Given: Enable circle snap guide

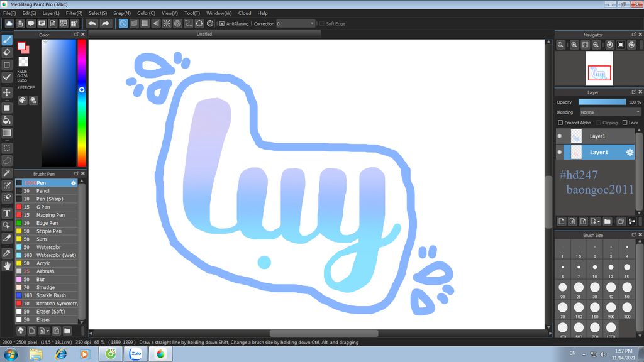Looking at the screenshot, I should pos(177,24).
